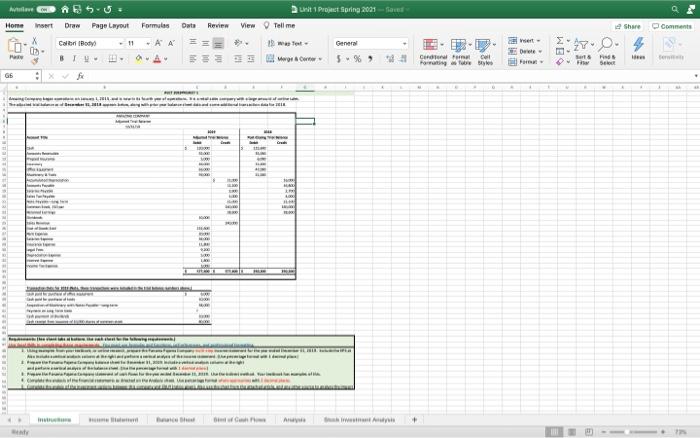
Task: Decrease font size with smaller A
Action: (x=171, y=43)
